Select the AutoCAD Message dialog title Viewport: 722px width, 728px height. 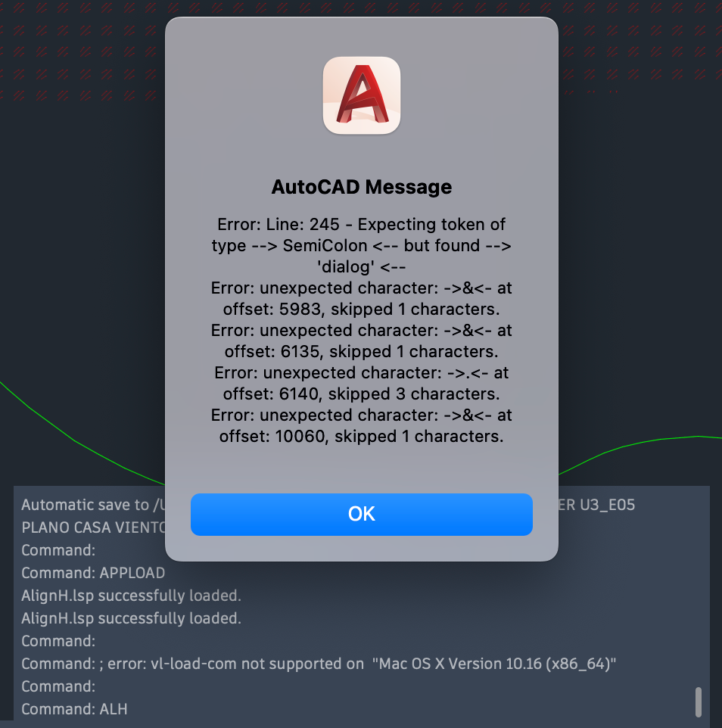coord(361,187)
